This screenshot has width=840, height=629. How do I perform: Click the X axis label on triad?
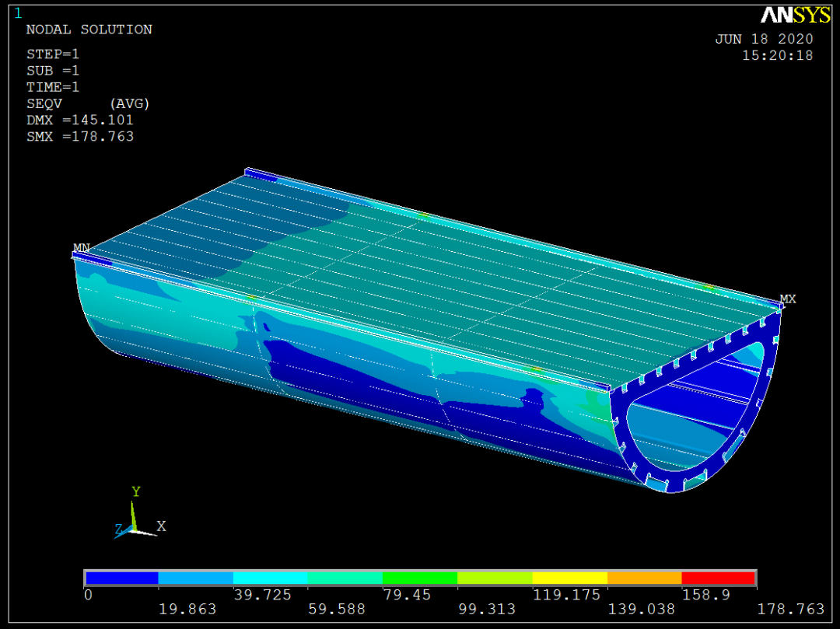pyautogui.click(x=161, y=526)
